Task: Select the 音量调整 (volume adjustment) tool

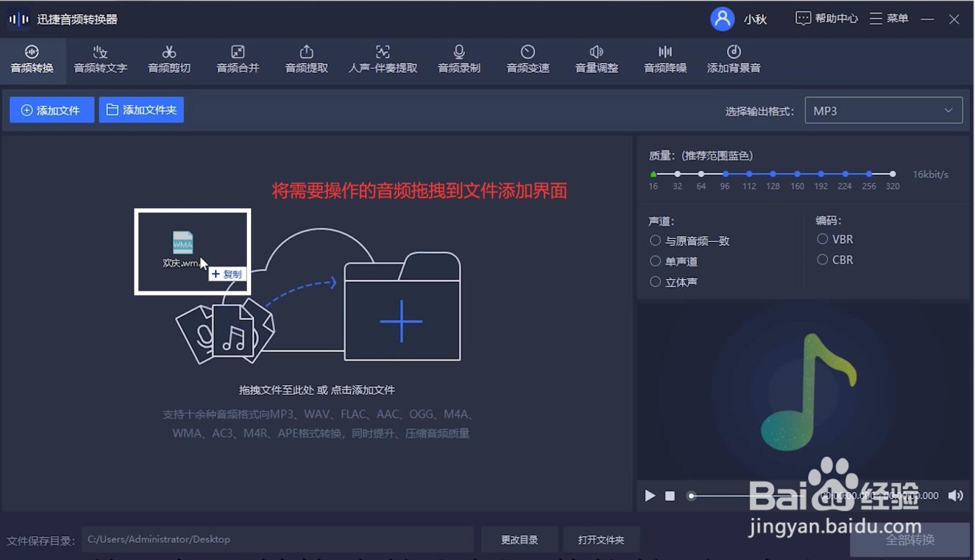Action: coord(596,59)
